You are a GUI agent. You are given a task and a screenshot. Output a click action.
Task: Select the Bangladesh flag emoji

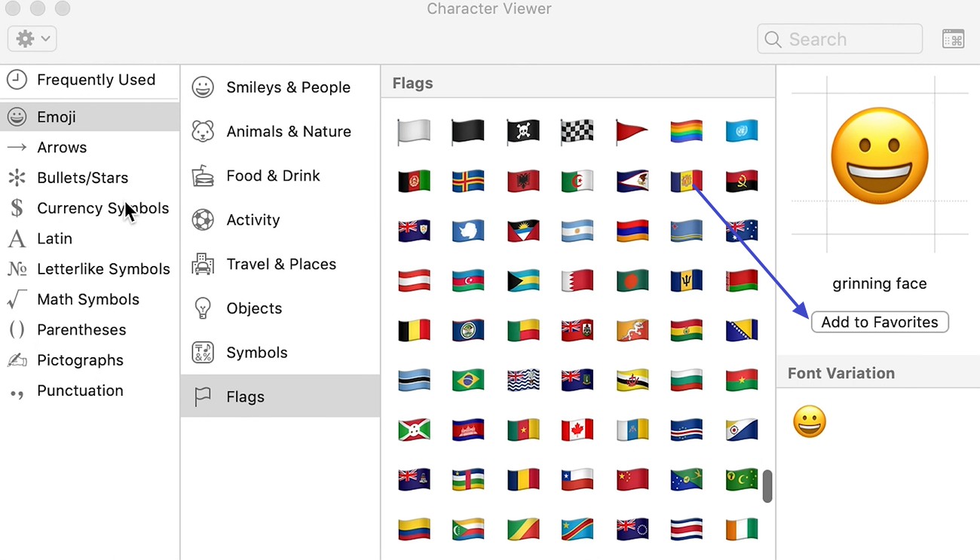pyautogui.click(x=632, y=280)
